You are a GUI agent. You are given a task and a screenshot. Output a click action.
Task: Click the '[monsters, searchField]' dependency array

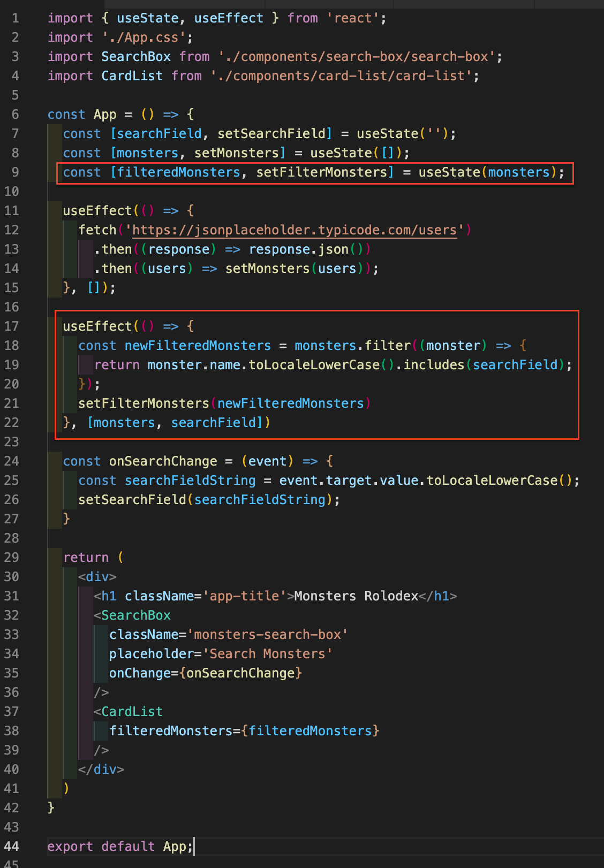pyautogui.click(x=175, y=423)
